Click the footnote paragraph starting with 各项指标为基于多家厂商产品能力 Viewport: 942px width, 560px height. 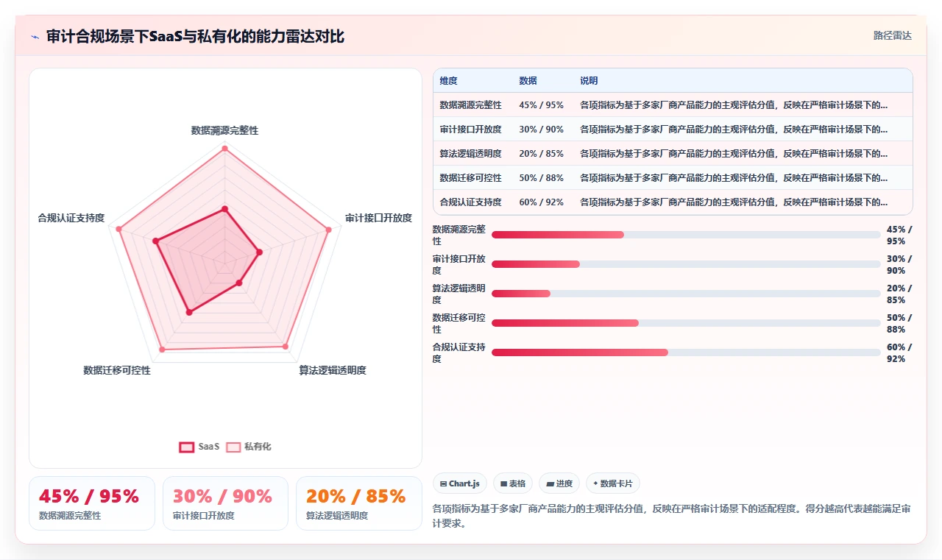click(x=673, y=516)
